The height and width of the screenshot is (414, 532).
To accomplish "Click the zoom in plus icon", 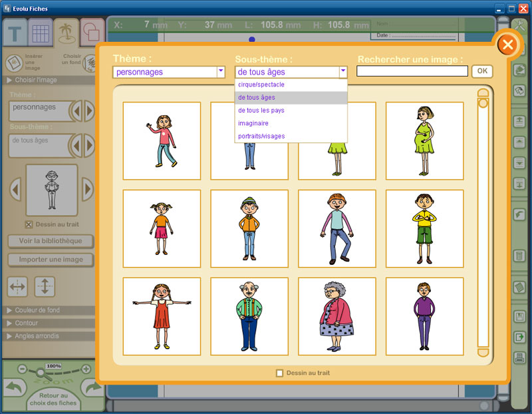I will tap(86, 369).
